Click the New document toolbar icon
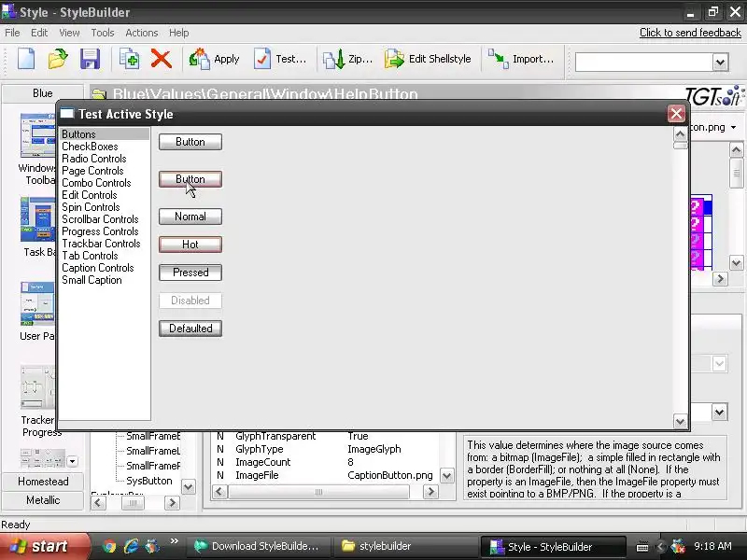Screen dimensions: 747x560 26,59
